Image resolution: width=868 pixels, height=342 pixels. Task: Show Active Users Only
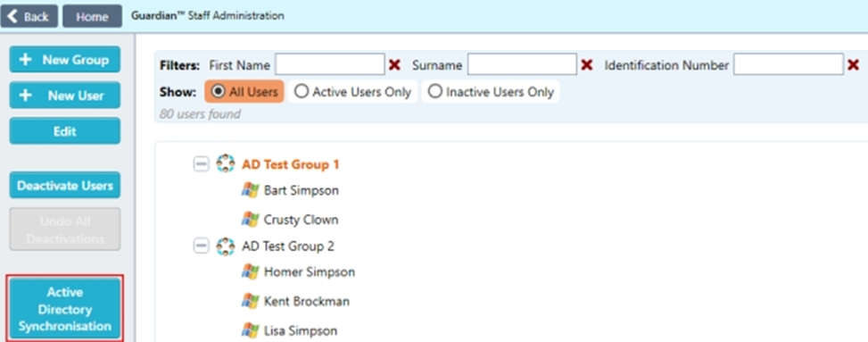(x=353, y=91)
